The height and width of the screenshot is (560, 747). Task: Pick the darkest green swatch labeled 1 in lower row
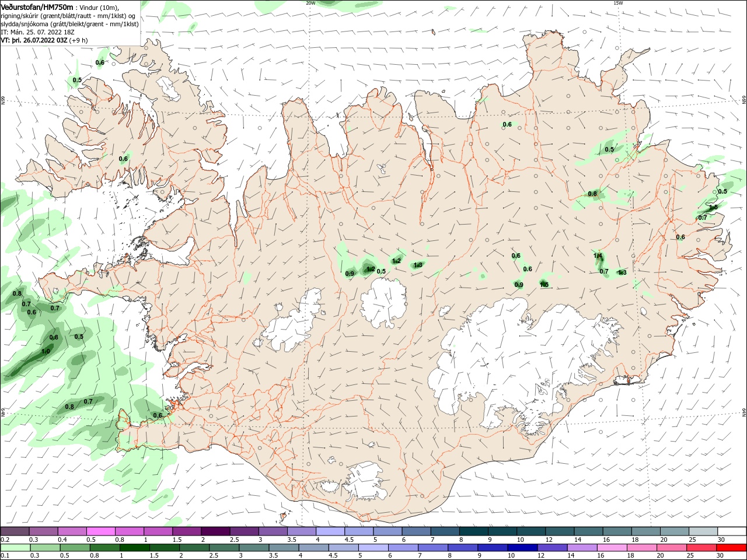tap(134, 548)
